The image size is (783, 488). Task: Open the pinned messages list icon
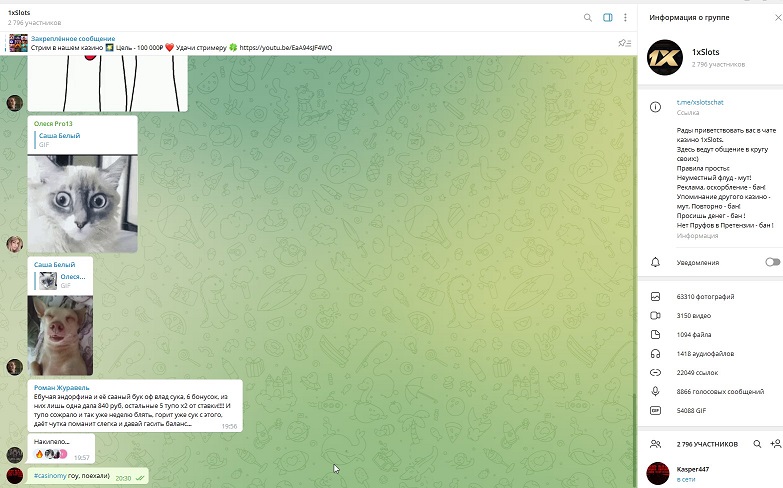click(x=624, y=43)
